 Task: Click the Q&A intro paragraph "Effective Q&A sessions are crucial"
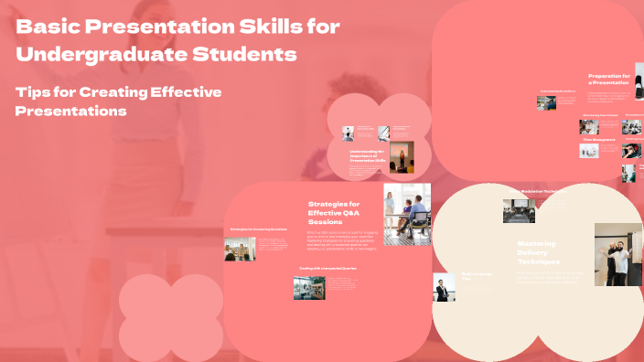click(342, 240)
